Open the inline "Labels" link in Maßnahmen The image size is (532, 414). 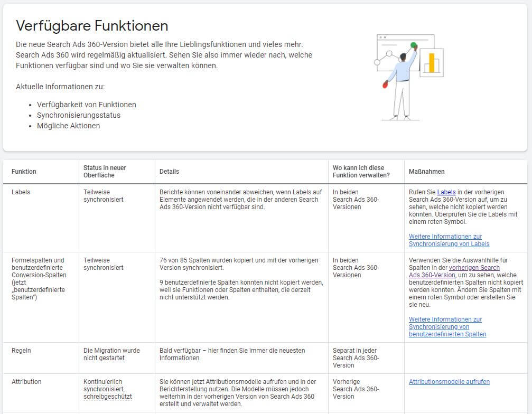click(x=446, y=192)
